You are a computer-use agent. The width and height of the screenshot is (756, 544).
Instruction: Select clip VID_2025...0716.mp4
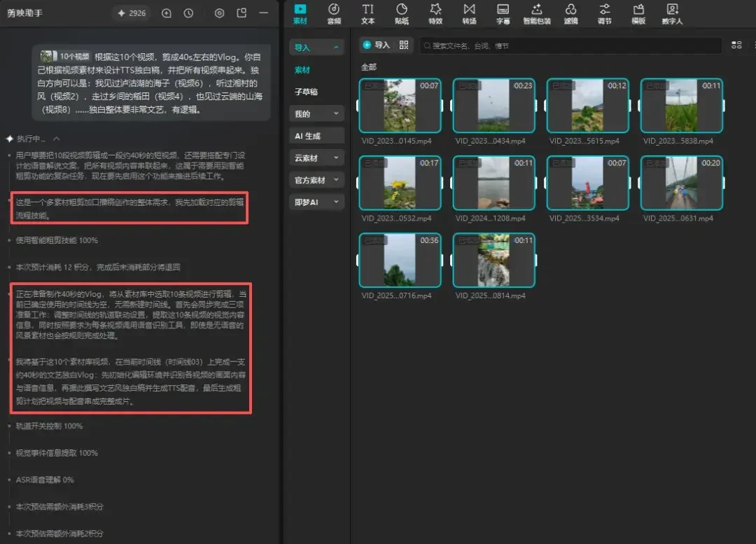400,260
